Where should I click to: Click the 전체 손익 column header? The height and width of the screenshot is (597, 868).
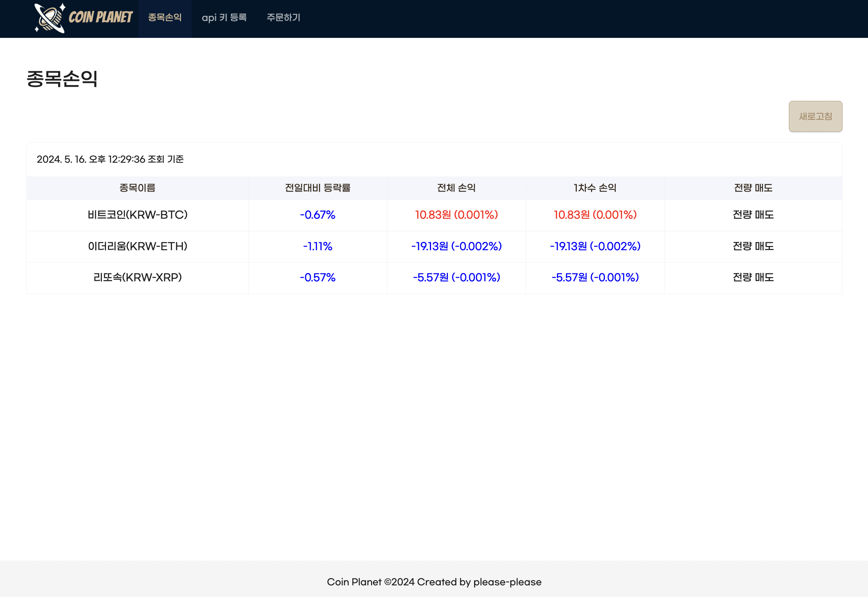[456, 188]
